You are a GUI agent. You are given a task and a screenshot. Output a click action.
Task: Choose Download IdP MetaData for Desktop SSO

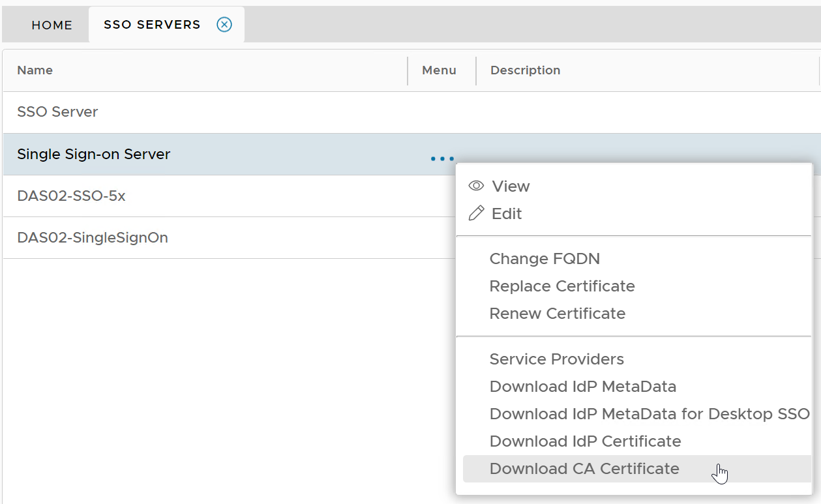(x=649, y=414)
